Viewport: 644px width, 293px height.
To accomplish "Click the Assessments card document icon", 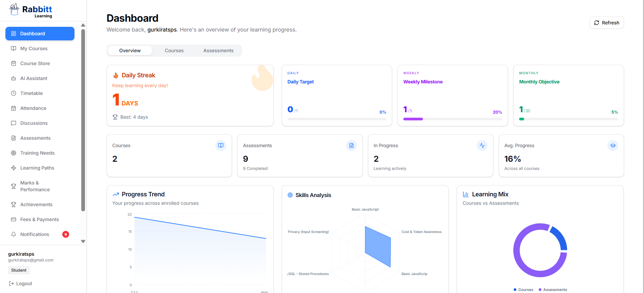I will click(x=351, y=145).
